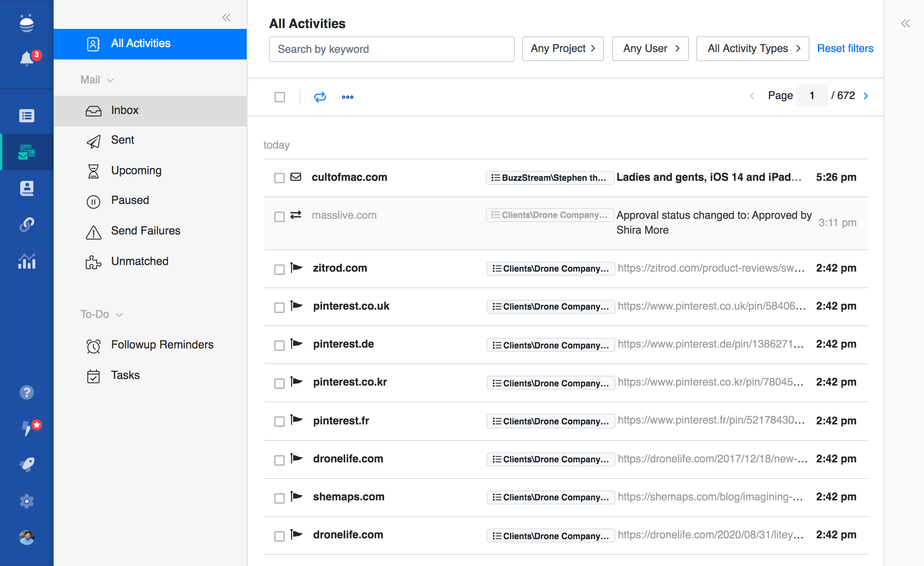Viewport: 924px width, 566px height.
Task: Click the refresh activities icon
Action: click(320, 97)
